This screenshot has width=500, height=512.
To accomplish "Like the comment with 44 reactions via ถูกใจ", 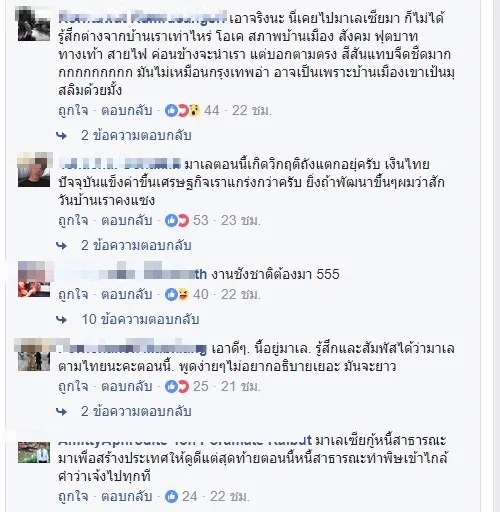I will pos(73,110).
